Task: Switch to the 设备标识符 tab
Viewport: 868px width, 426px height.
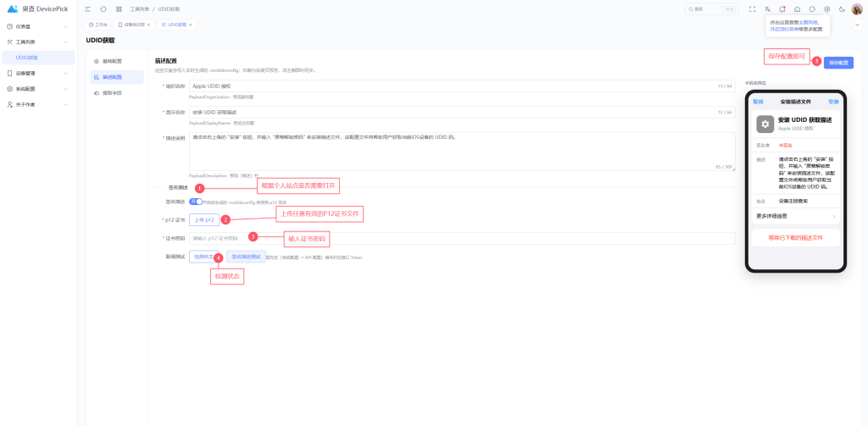Action: [x=132, y=25]
